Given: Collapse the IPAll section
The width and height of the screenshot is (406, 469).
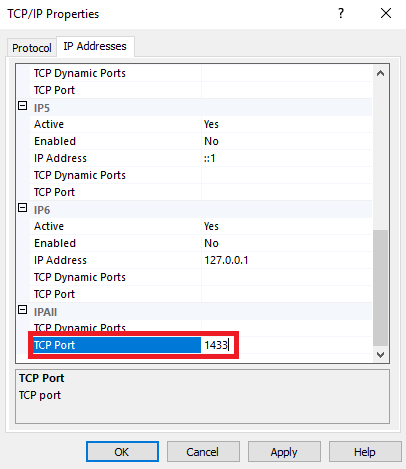Looking at the screenshot, I should click(22, 310).
